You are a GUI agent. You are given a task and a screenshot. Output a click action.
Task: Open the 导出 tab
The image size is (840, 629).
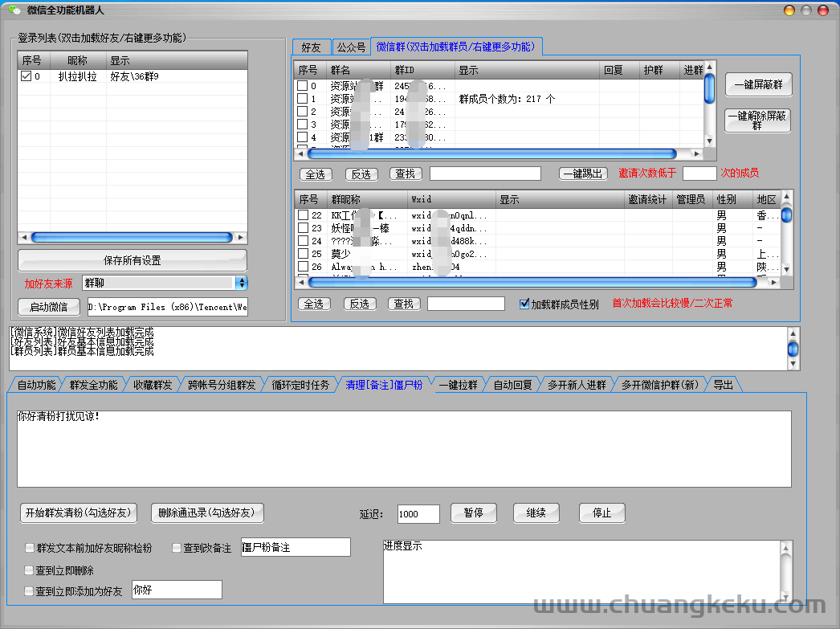(724, 385)
